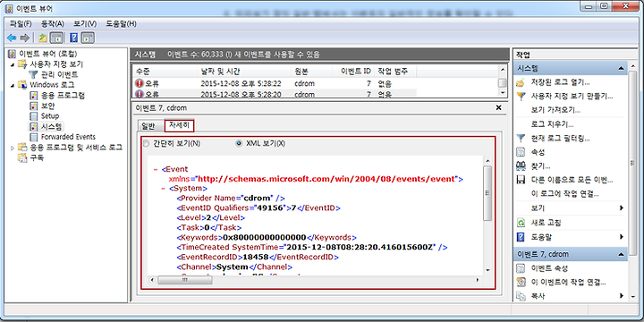The height and width of the screenshot is (322, 644).
Task: Select the error event at 5:28:22
Action: point(275,84)
